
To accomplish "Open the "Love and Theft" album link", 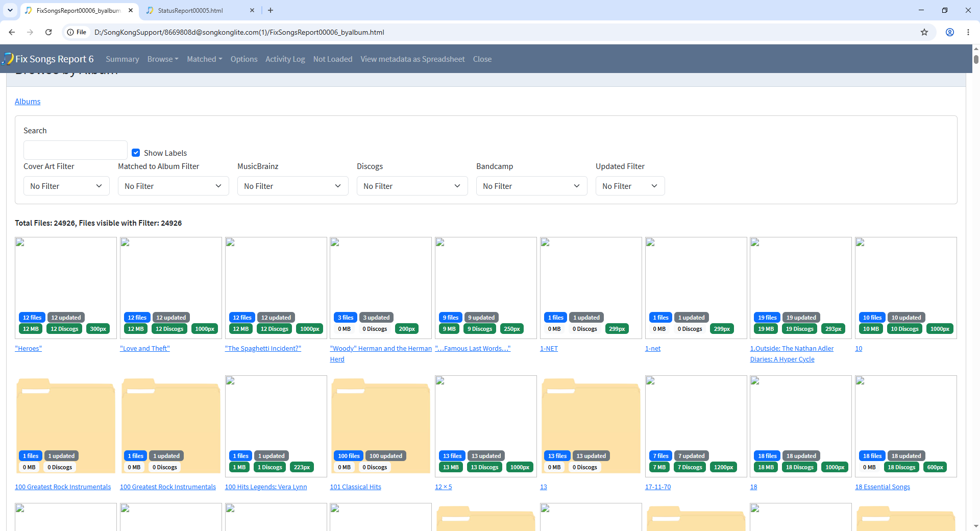I will (145, 349).
